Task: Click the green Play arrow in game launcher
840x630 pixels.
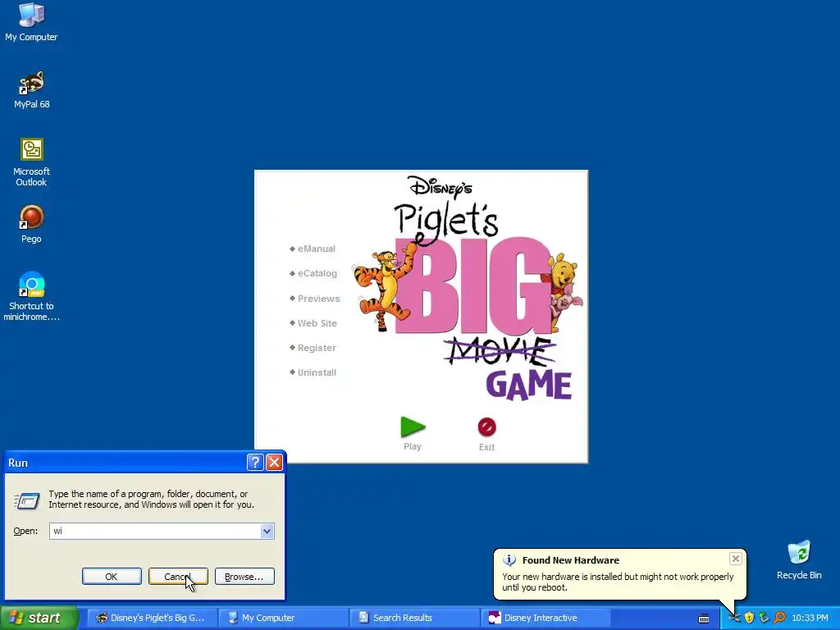Action: click(x=413, y=427)
